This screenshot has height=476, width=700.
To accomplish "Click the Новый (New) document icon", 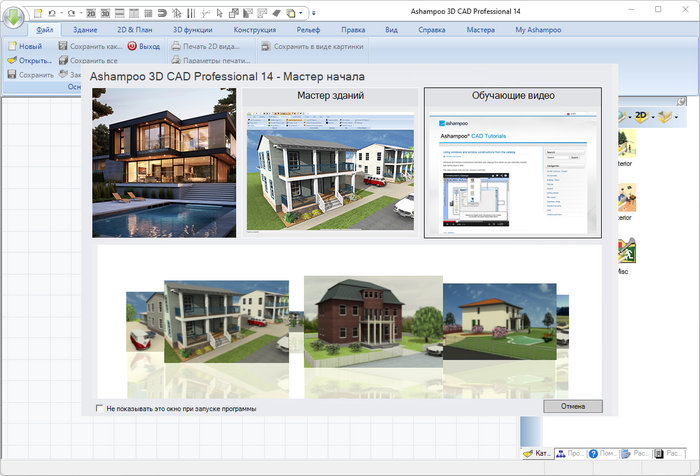I will tap(12, 47).
